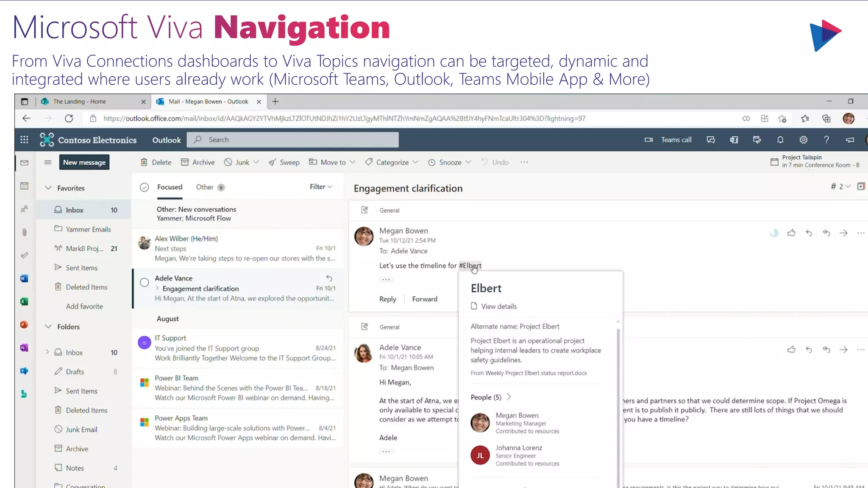Open the Project Tailspin meeting reminder

tap(815, 161)
